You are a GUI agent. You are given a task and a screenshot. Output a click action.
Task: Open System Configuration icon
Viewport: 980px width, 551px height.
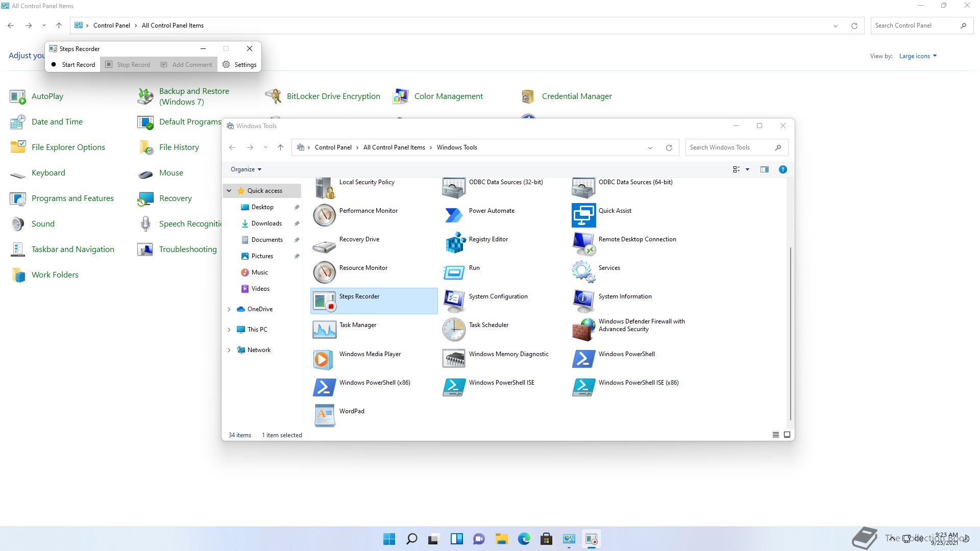[454, 301]
